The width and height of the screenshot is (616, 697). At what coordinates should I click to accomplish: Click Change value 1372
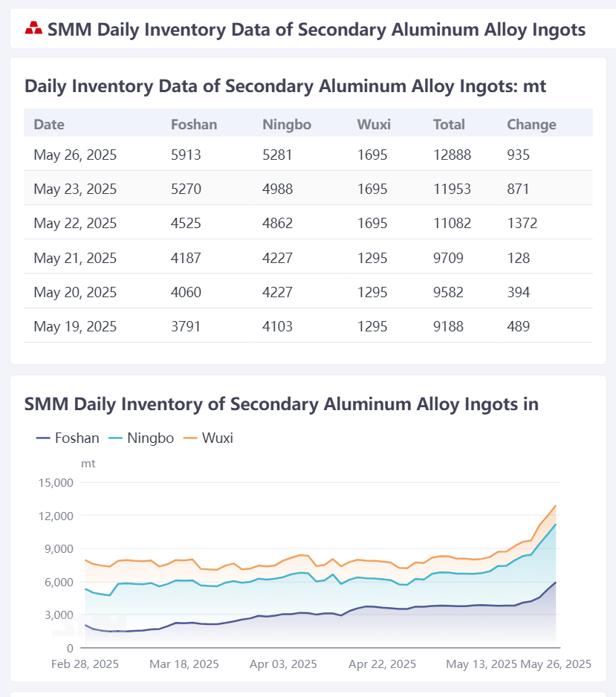(522, 223)
